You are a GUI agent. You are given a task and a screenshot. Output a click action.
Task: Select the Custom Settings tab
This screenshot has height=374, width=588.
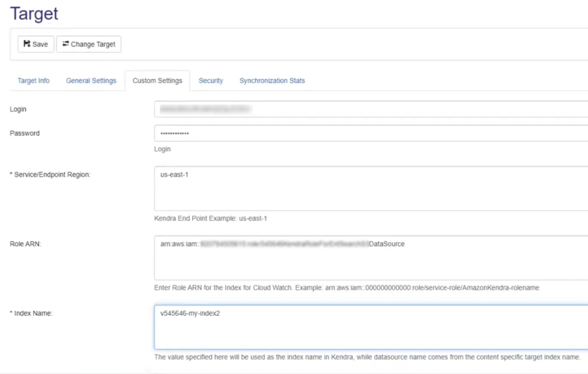[157, 81]
